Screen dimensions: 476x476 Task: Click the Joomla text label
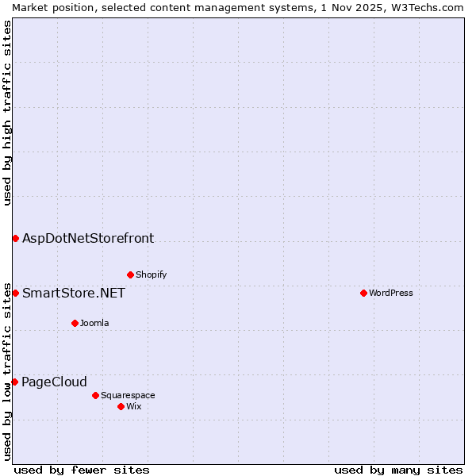(94, 323)
